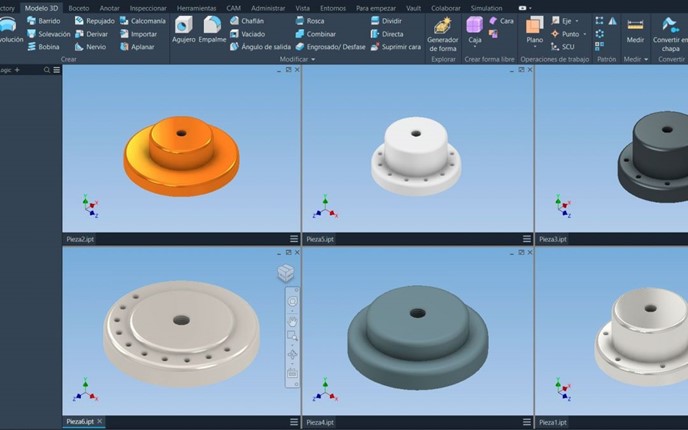Open the Vista ribbon tab
The width and height of the screenshot is (688, 430).
point(302,8)
